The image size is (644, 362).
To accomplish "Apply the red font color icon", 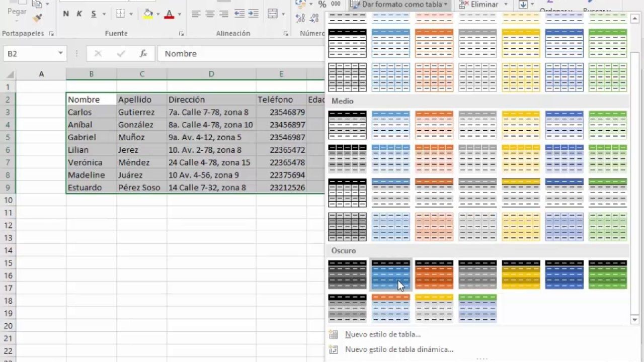I will [169, 14].
